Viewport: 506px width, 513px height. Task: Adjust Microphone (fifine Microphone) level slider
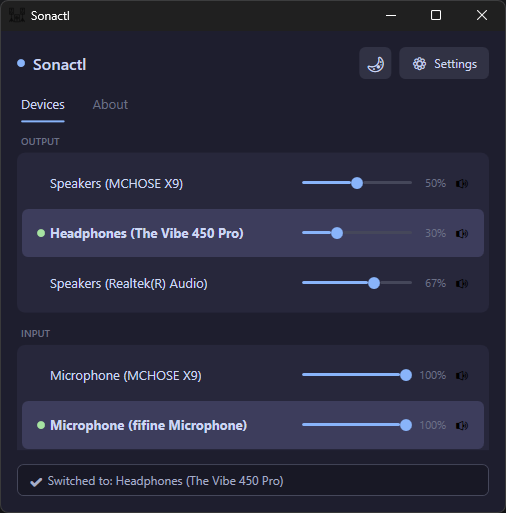[x=357, y=425]
